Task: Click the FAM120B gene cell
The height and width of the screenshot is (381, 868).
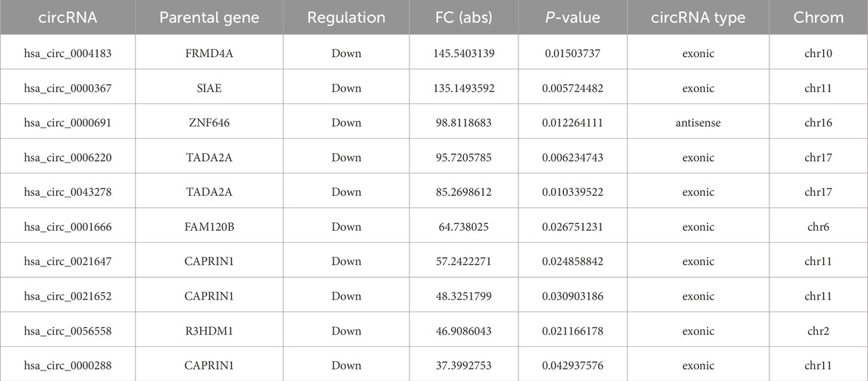Action: (x=209, y=227)
